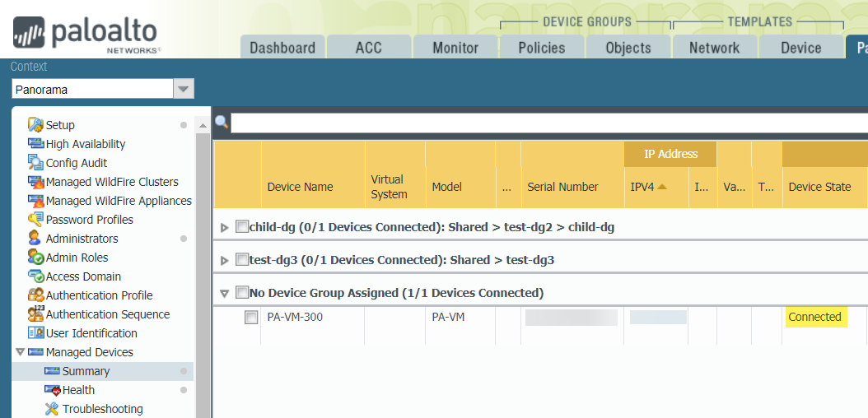Screen dimensions: 868x418
Task: Open High Availability settings
Action: [x=86, y=144]
